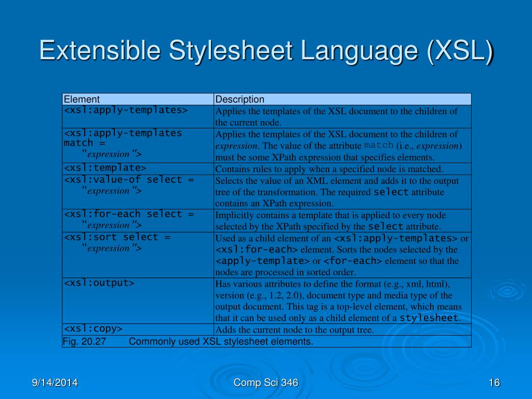
Task: Click the '<xsl:value-of select =' element cell
Action: click(x=138, y=192)
